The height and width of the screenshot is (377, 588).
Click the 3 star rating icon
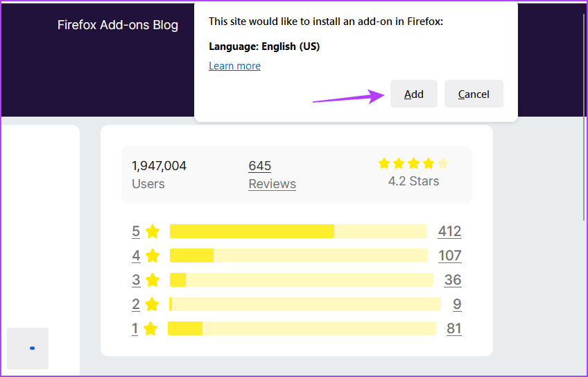153,280
